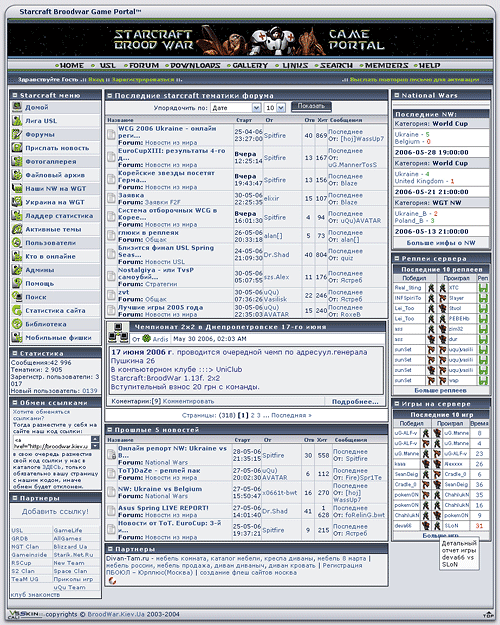
Task: Click the Наши NW на WGT icon
Action: point(17,188)
